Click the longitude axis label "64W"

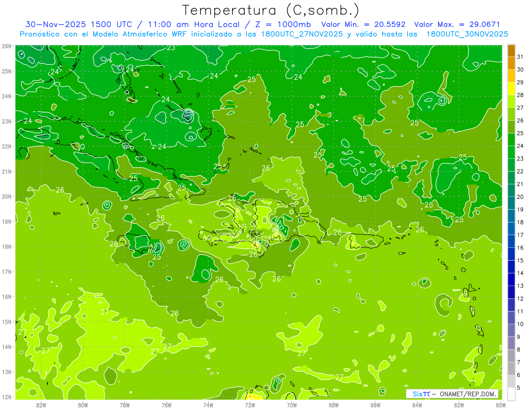pos(417,405)
